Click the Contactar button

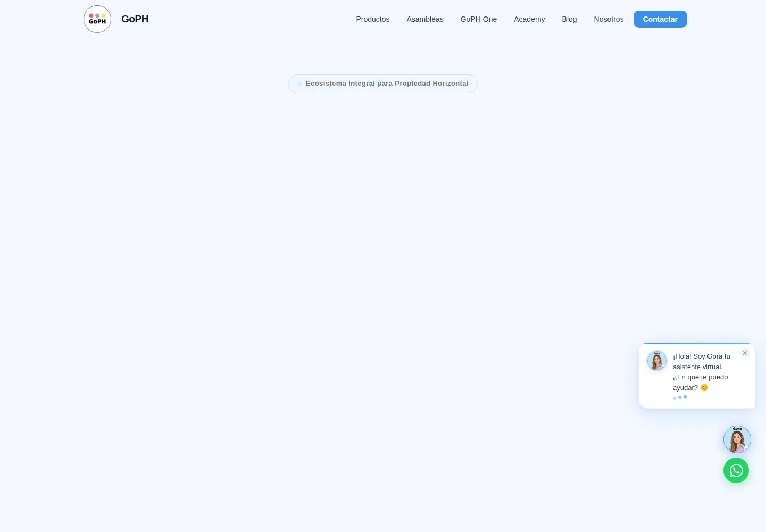[x=660, y=19]
